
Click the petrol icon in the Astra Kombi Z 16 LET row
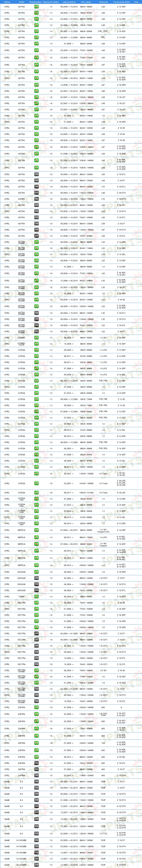(x=36, y=287)
